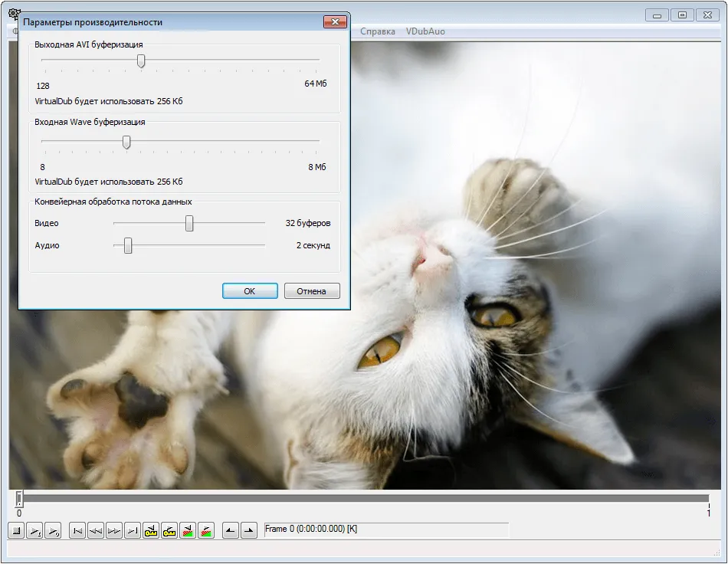Jump to the first frame
The width and height of the screenshot is (728, 564).
pos(77,530)
